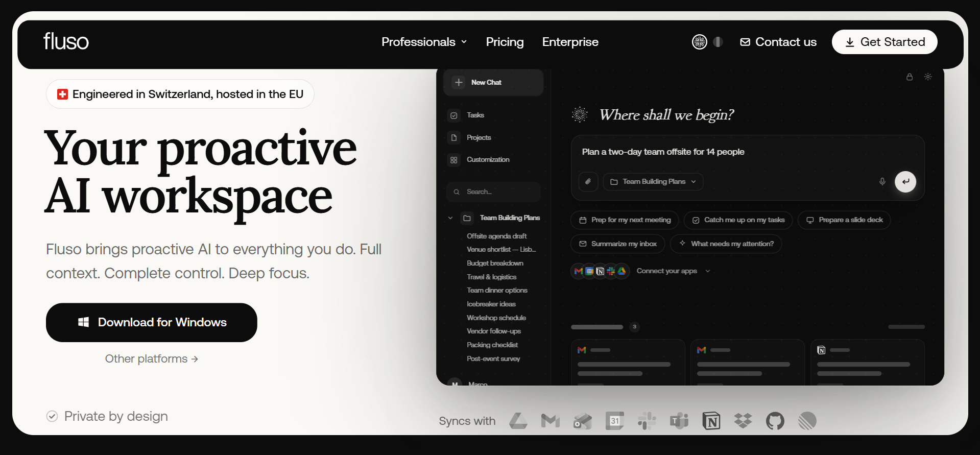The width and height of the screenshot is (980, 455).
Task: Click the Gmail icon beside Connect your apps
Action: (x=579, y=271)
